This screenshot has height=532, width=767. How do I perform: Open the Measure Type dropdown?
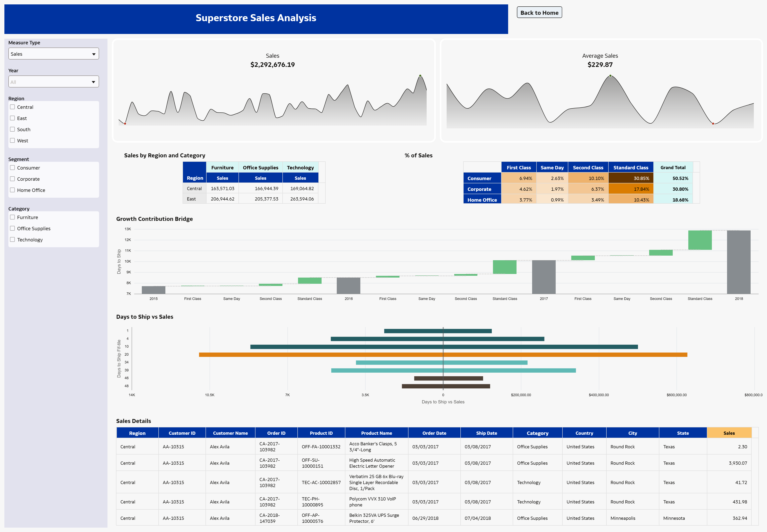[x=53, y=54]
